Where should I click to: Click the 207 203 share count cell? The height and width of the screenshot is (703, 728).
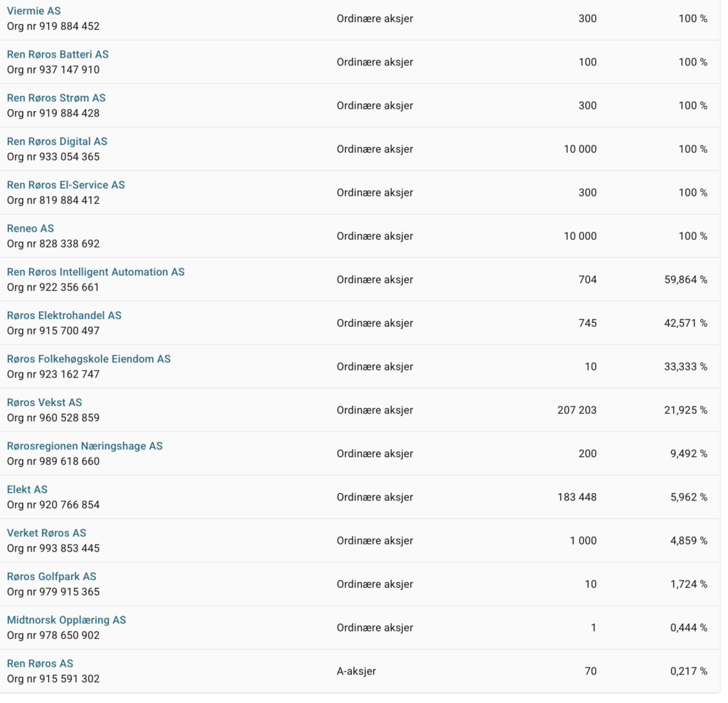coord(577,410)
